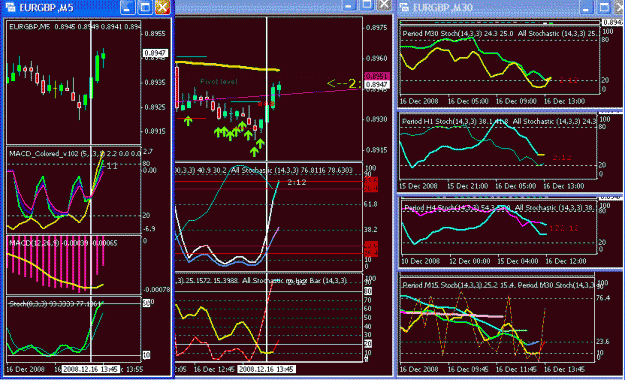Select the 'All Stochastic m_last Bar' label
Screen dimensions: 625x380
pyautogui.click(x=294, y=281)
